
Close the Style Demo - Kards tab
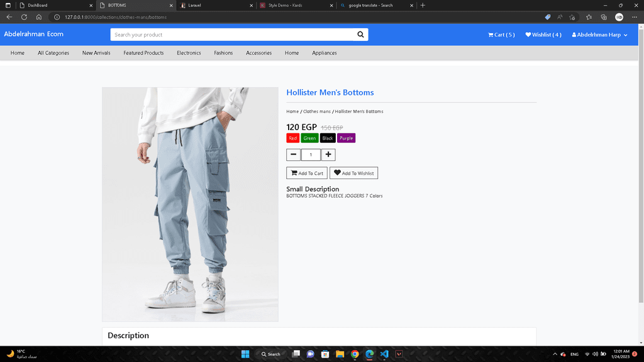click(331, 5)
